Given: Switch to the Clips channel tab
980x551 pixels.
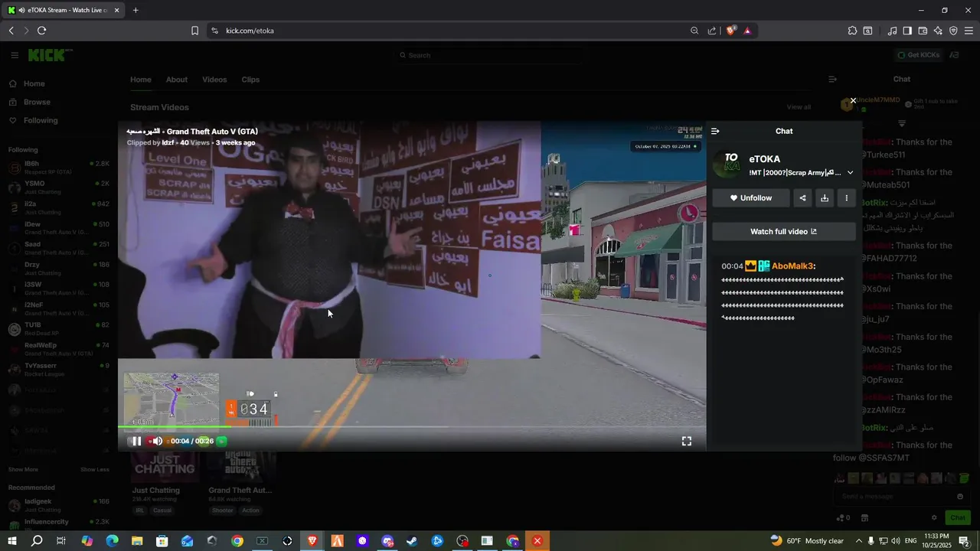Looking at the screenshot, I should pos(250,80).
